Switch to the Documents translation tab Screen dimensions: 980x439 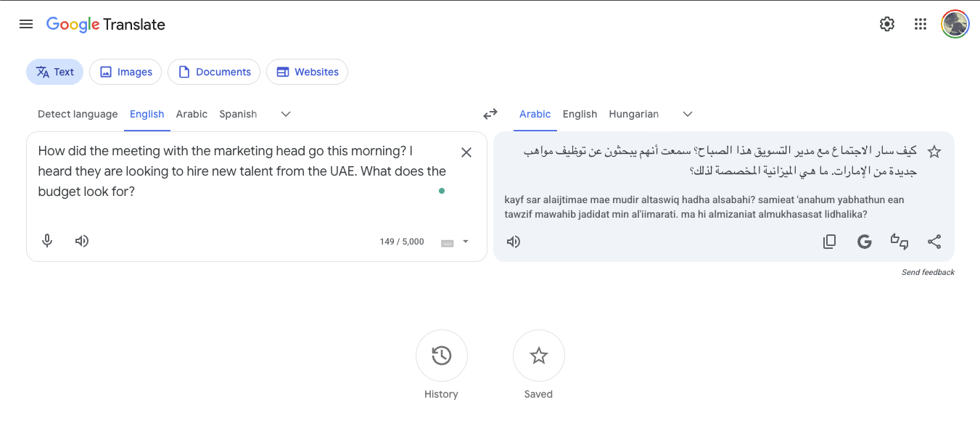[x=213, y=71]
